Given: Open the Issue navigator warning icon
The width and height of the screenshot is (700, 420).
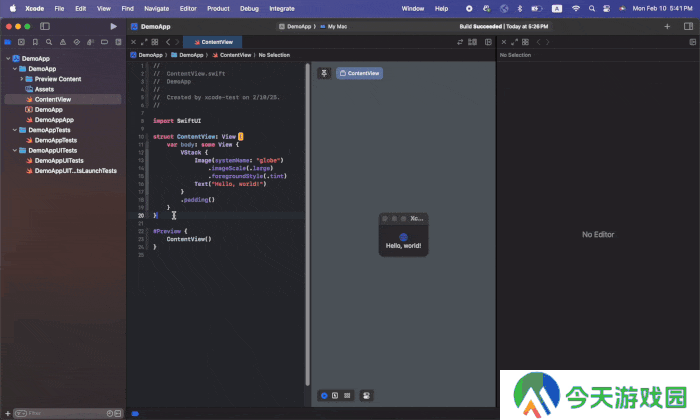Looking at the screenshot, I should click(63, 42).
